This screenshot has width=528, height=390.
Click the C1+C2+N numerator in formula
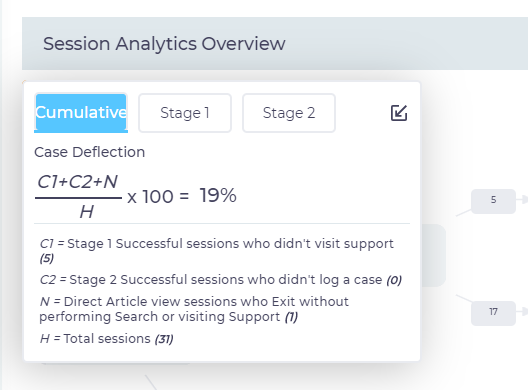click(78, 182)
